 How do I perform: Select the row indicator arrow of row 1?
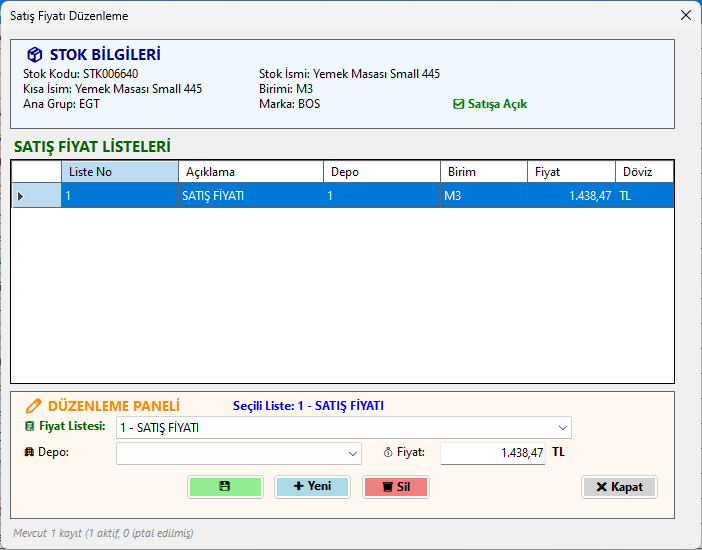tap(20, 196)
